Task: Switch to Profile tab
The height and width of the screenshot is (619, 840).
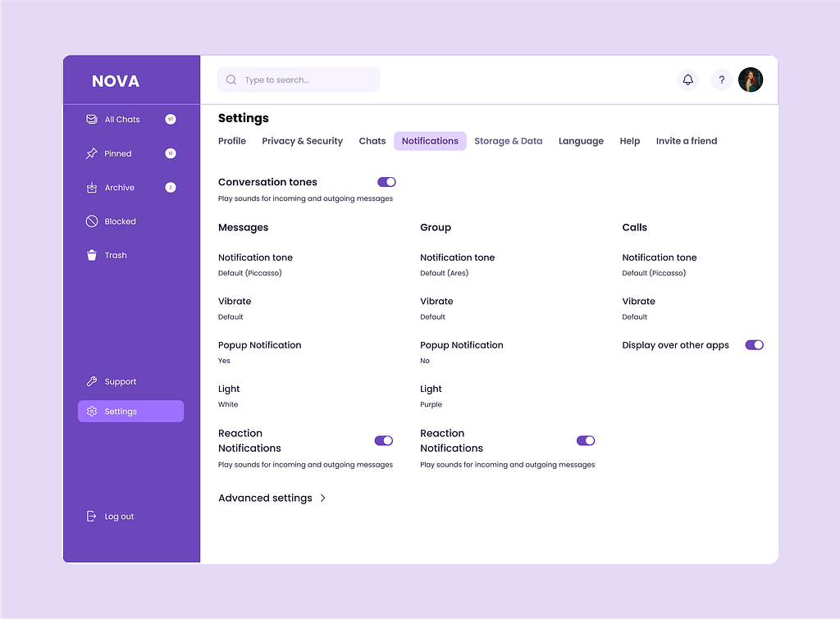Action: 232,141
